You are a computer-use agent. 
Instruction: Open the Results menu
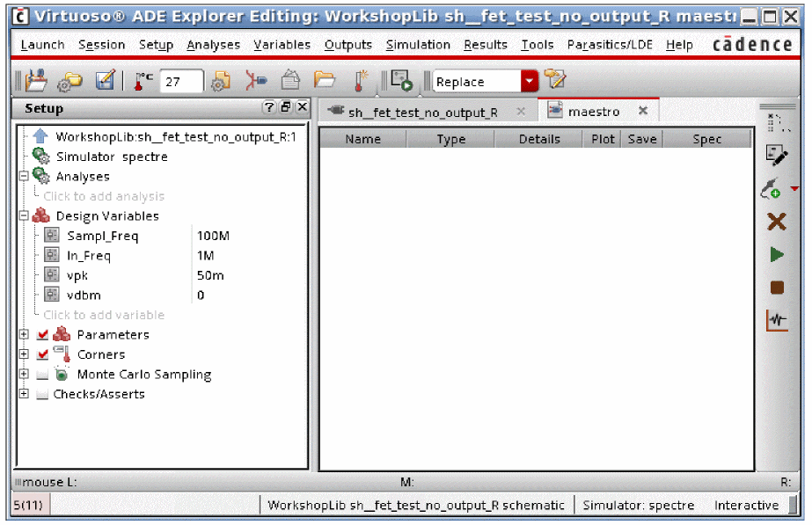[486, 45]
